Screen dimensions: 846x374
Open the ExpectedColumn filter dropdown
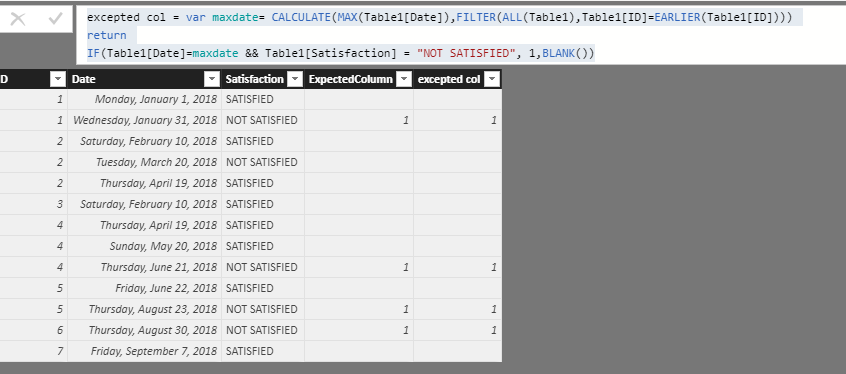click(x=404, y=79)
